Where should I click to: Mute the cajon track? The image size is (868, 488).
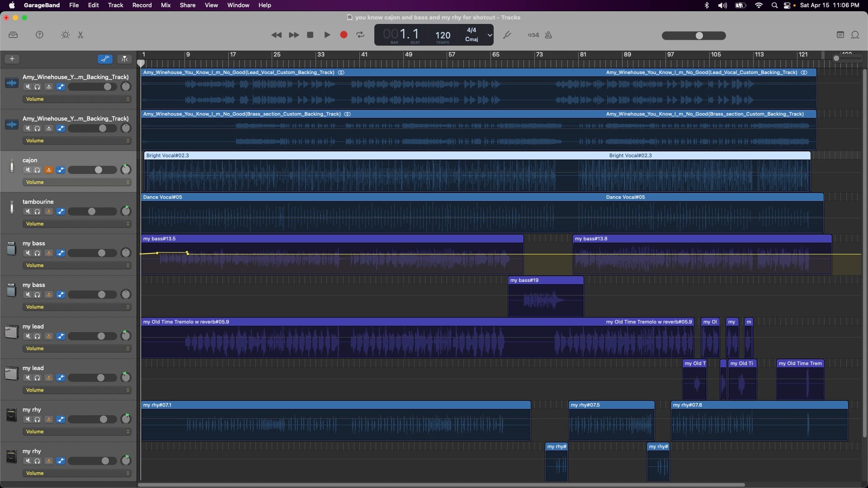28,170
